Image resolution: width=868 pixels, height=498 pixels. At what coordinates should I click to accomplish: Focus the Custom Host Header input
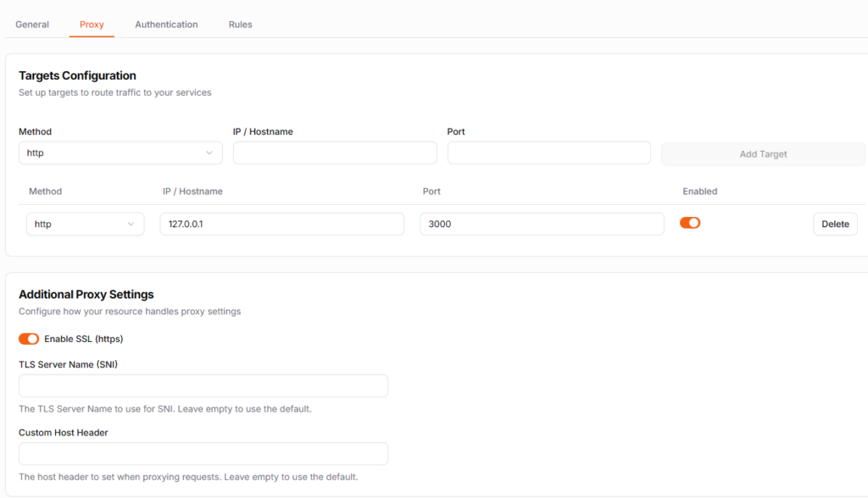203,454
